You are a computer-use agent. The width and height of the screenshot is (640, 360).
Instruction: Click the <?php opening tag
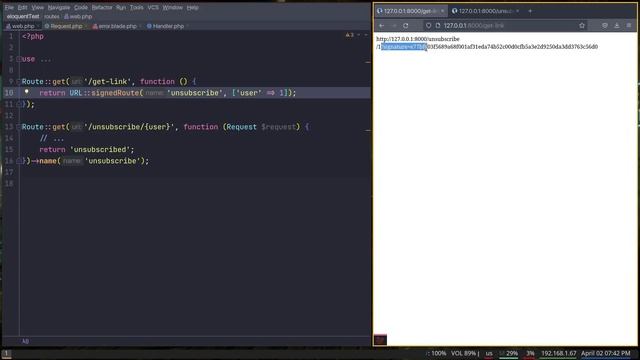(33, 36)
